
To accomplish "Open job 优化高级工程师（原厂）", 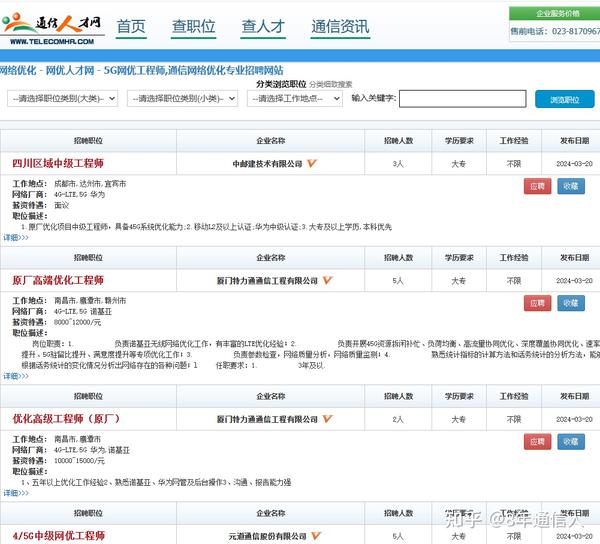I will 66,419.
